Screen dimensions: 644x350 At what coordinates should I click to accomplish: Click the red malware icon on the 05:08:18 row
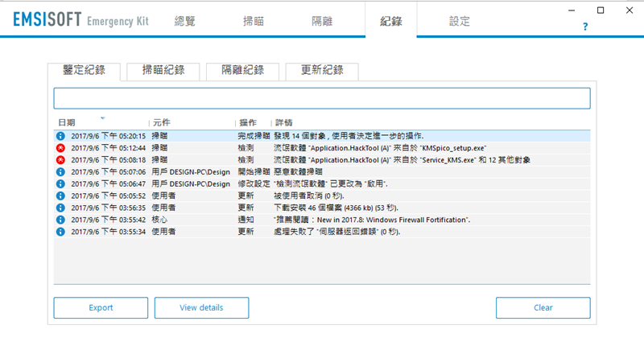[x=60, y=160]
